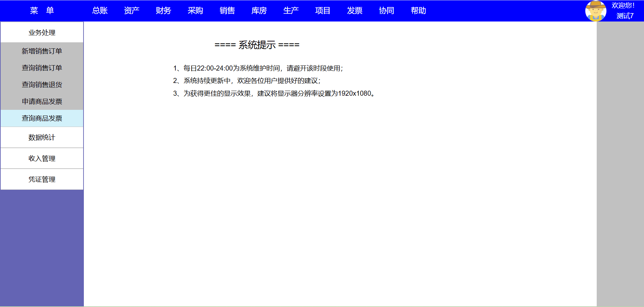Screen dimensions: 644x307
Task: Open 新增销售订单 in the sidebar
Action: coord(42,51)
